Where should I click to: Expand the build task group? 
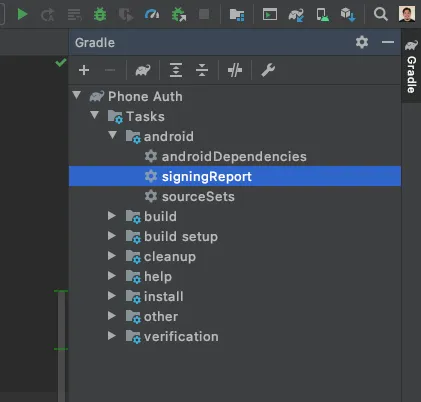[112, 216]
